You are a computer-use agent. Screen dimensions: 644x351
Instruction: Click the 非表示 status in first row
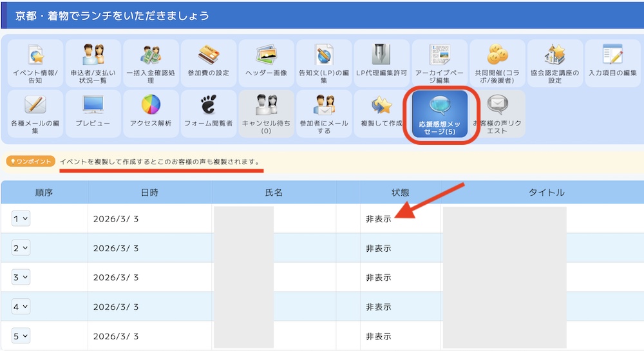379,219
